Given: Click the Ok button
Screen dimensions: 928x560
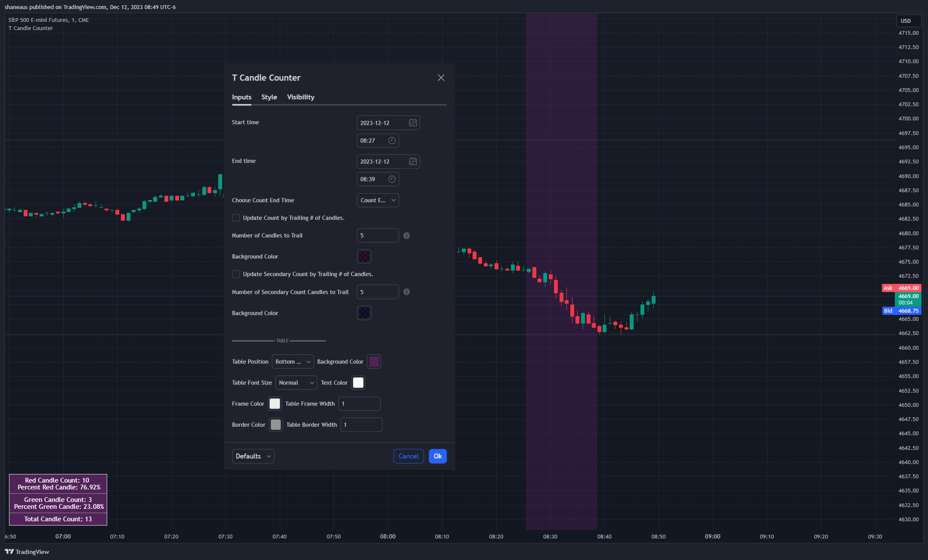Looking at the screenshot, I should pyautogui.click(x=438, y=456).
